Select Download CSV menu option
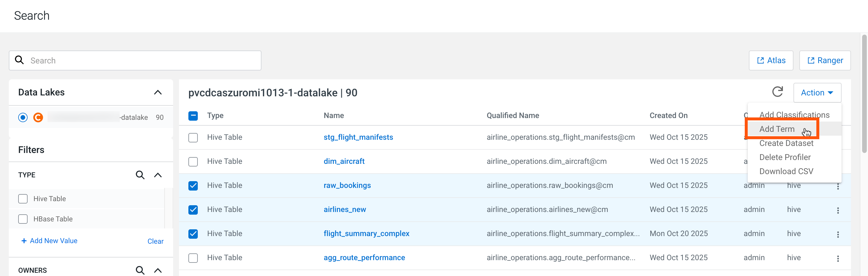This screenshot has width=868, height=276. tap(786, 171)
